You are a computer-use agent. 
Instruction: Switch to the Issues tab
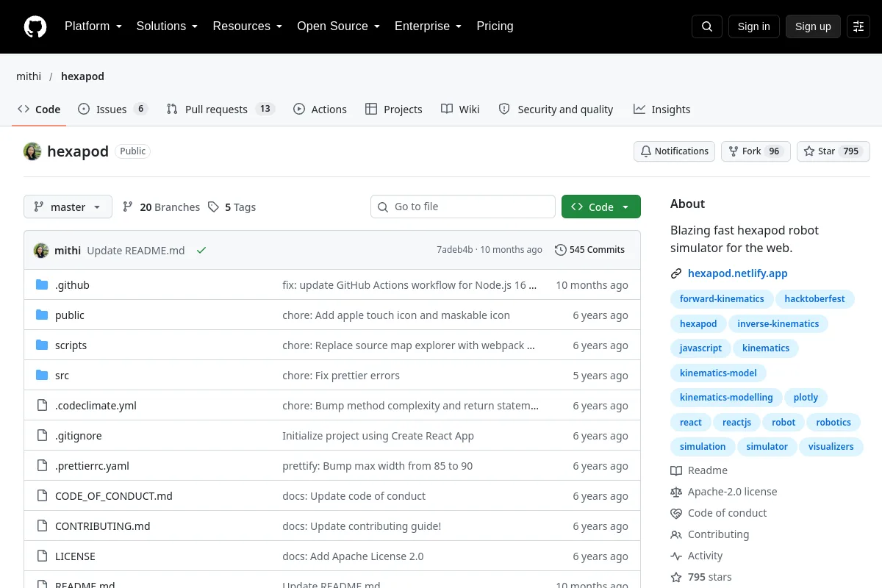click(112, 110)
